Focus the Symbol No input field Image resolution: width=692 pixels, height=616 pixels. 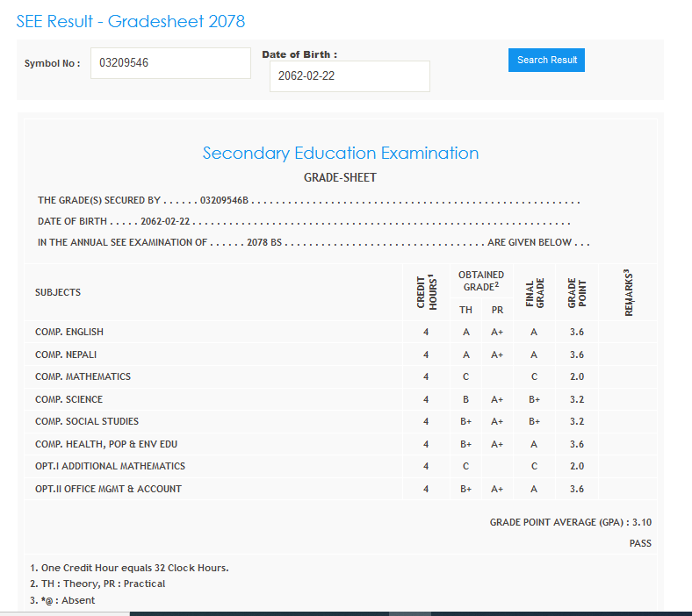point(170,63)
